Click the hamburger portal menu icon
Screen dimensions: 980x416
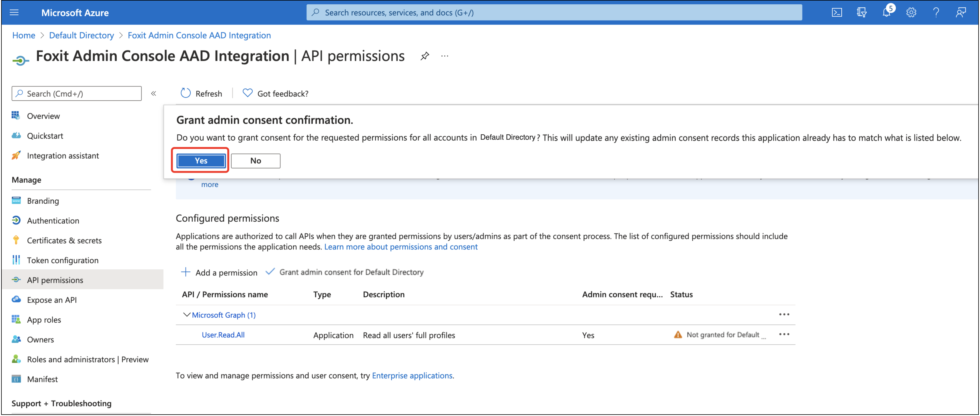14,12
